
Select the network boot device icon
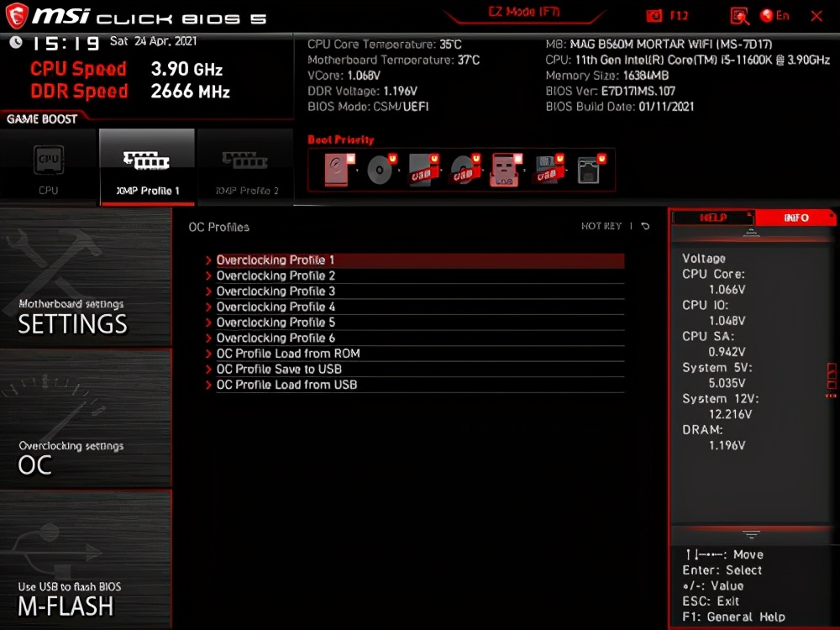(x=591, y=170)
